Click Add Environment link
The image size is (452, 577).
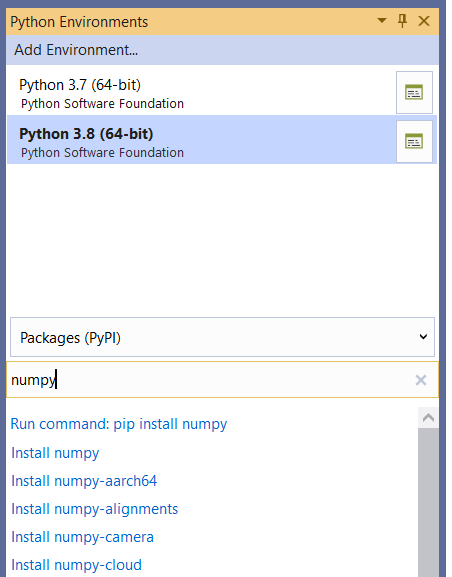tap(76, 50)
